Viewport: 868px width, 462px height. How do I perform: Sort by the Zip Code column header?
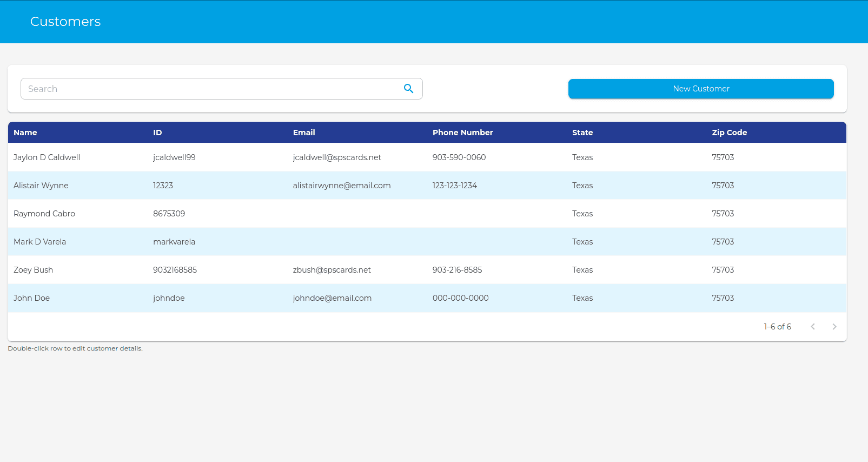click(x=729, y=133)
